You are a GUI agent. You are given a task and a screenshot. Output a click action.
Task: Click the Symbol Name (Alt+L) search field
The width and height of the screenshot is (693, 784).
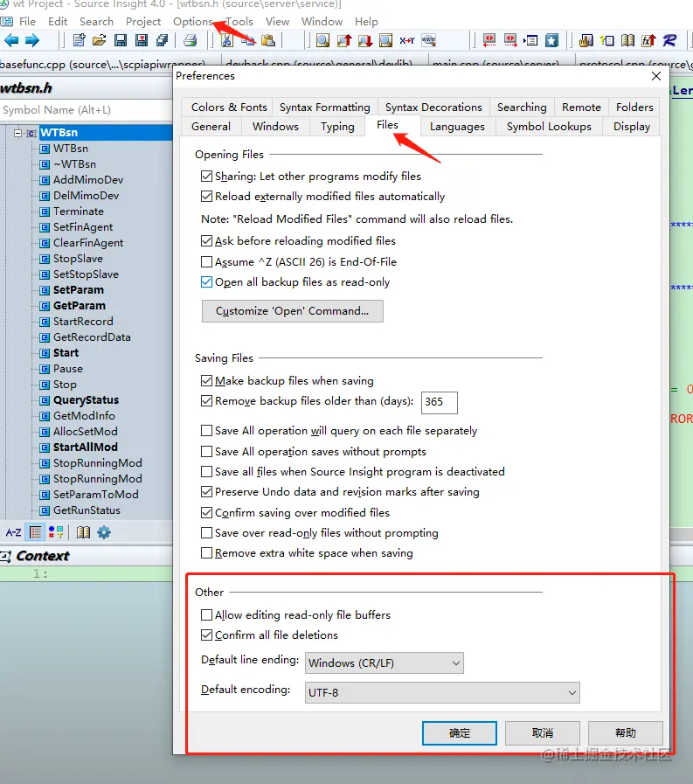86,109
